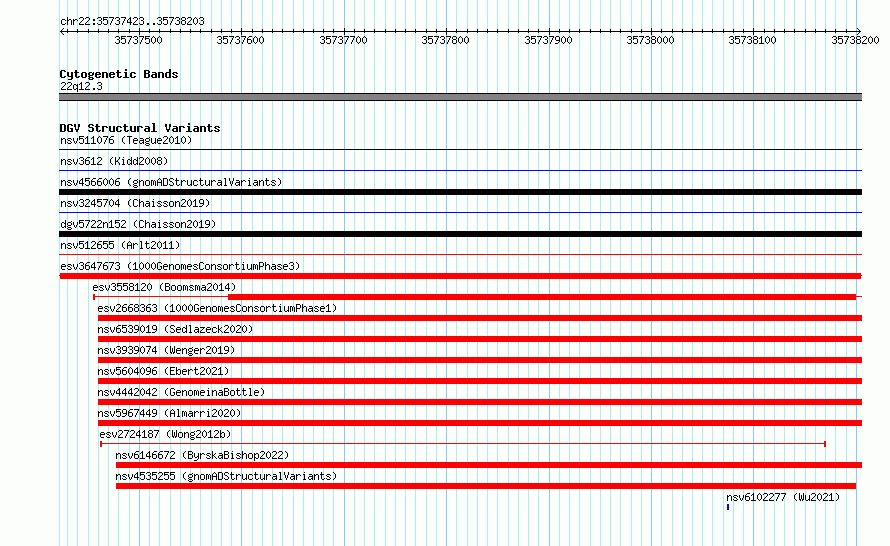Click the 35737600 ruler tick label
The height and width of the screenshot is (546, 890).
click(x=240, y=40)
